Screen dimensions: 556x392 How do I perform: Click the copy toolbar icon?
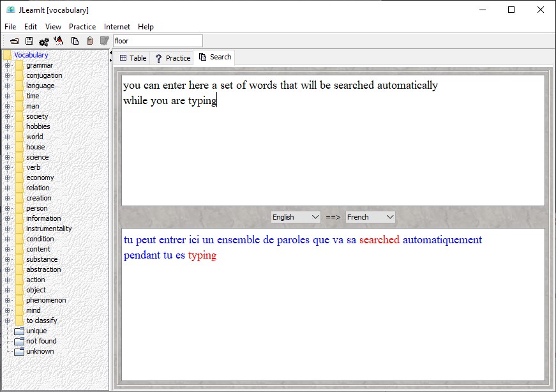[75, 41]
